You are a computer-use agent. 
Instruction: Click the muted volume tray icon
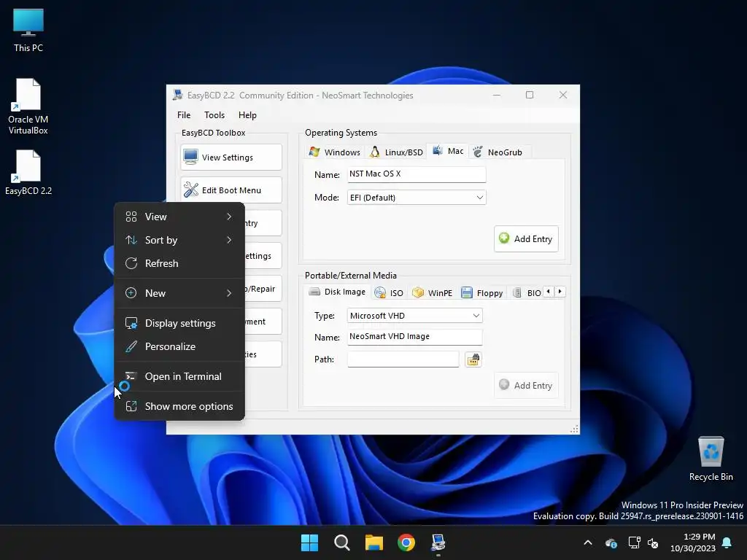pos(653,542)
